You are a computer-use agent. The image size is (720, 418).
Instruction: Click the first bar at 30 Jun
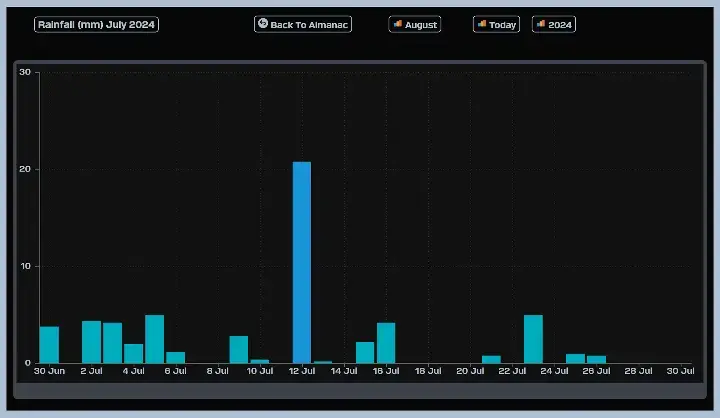click(49, 345)
